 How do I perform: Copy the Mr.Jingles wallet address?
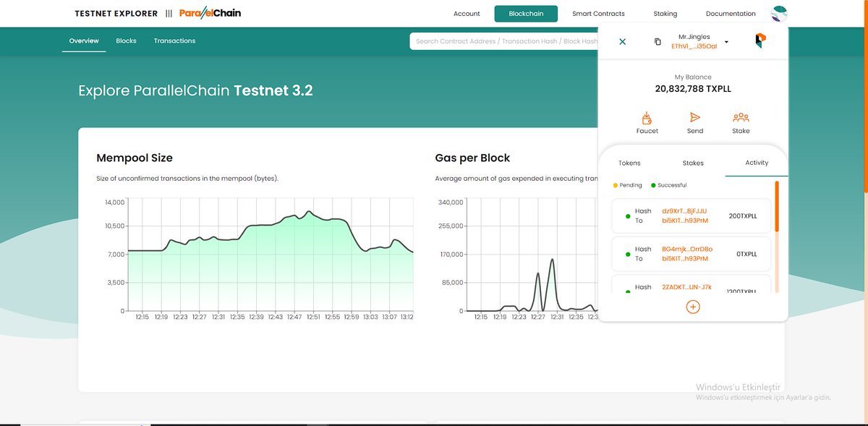coord(658,42)
